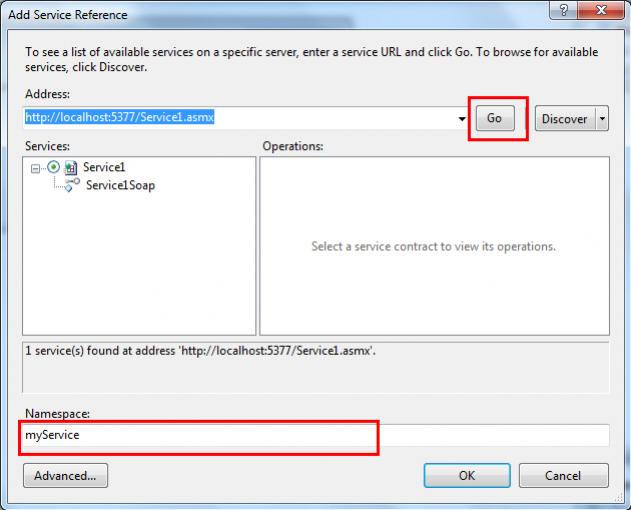Confirm with the OK button
631x510 pixels.
467,476
